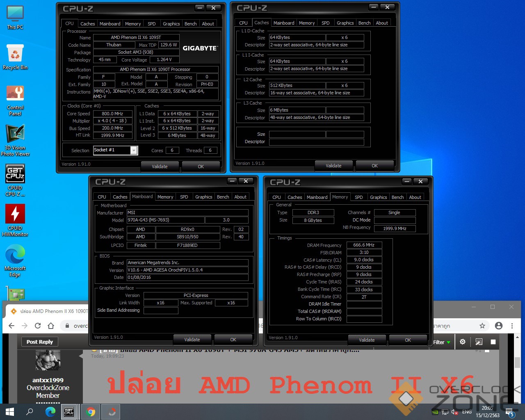Open the forum Filter dropdown
The width and height of the screenshot is (525, 420).
pos(442,342)
